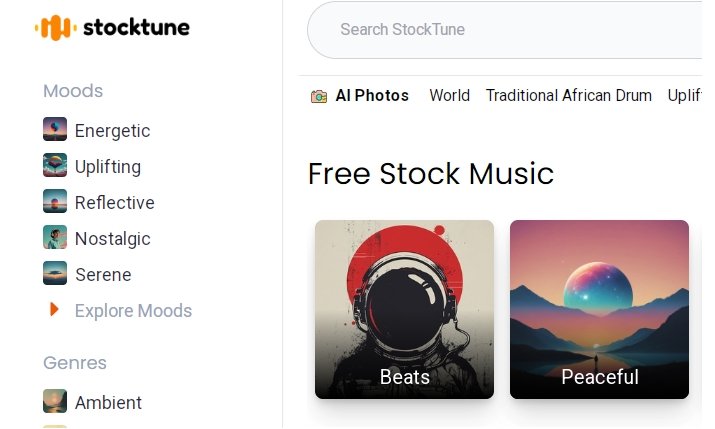
Task: Click the Energetic mood thumbnail icon
Action: (x=55, y=130)
